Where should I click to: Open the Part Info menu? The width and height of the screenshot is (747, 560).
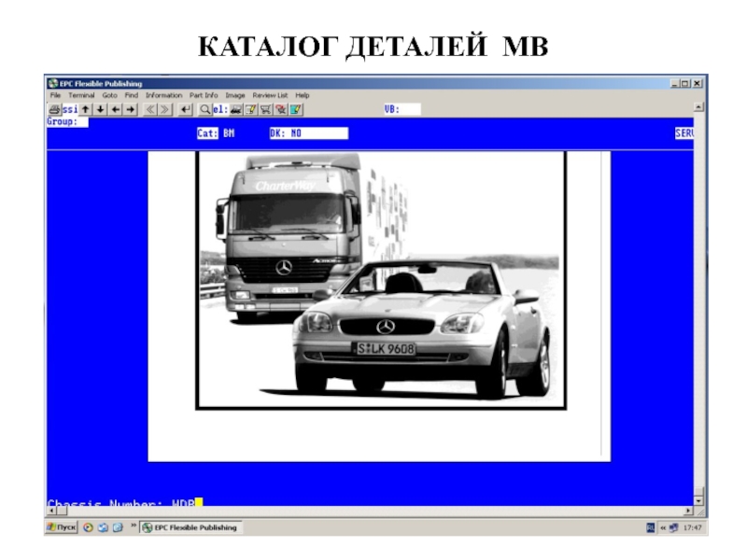(x=204, y=95)
